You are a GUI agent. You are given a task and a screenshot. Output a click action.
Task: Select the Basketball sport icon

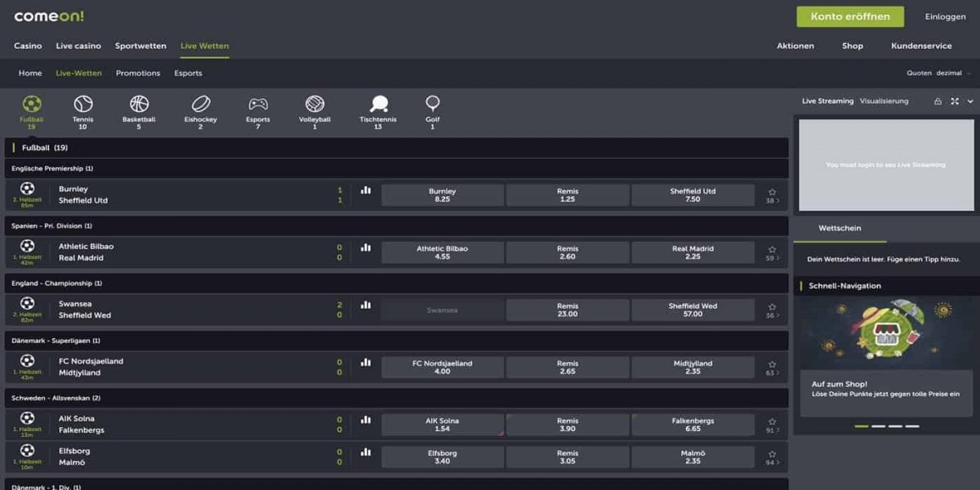click(x=139, y=104)
